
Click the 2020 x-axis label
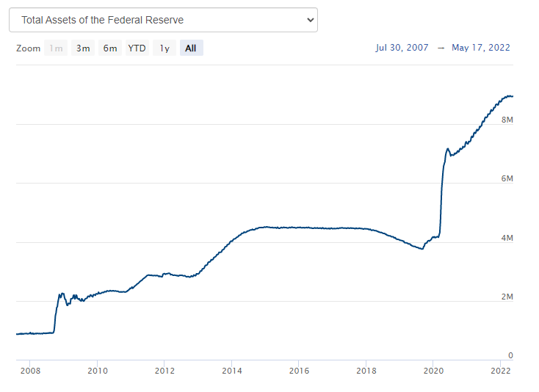(x=433, y=371)
